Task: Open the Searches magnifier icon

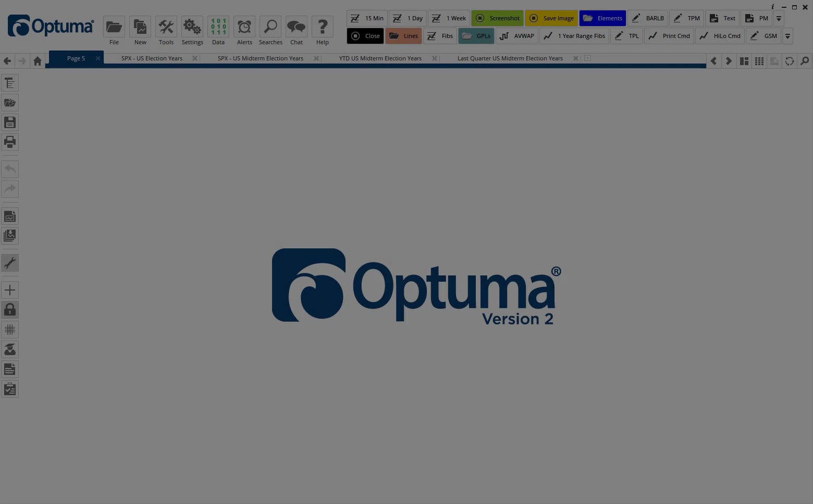Action: point(270,27)
